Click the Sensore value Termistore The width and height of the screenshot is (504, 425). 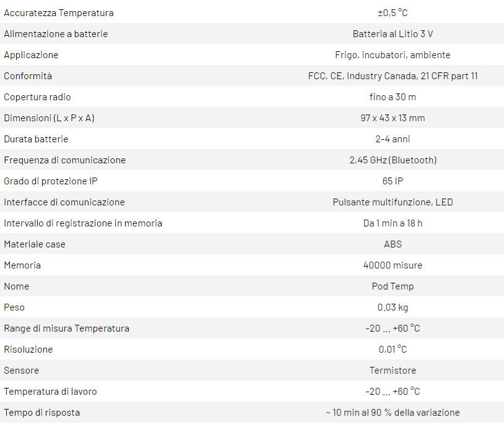point(393,371)
